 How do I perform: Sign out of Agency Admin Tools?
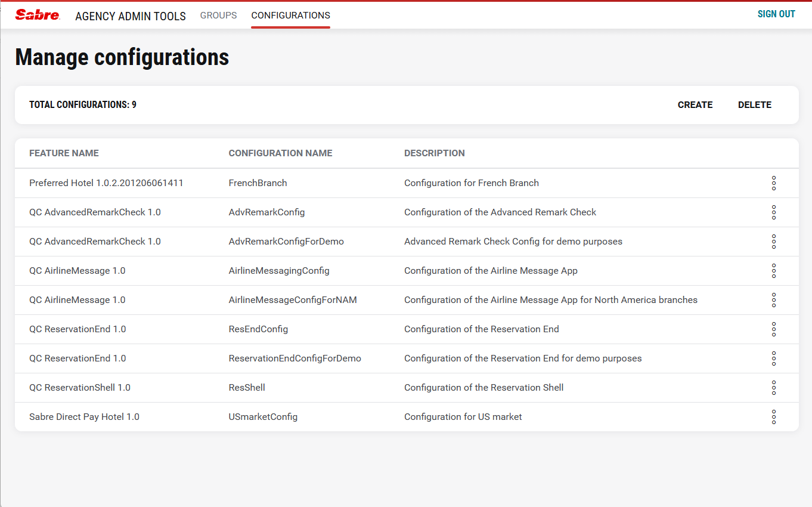coord(776,14)
